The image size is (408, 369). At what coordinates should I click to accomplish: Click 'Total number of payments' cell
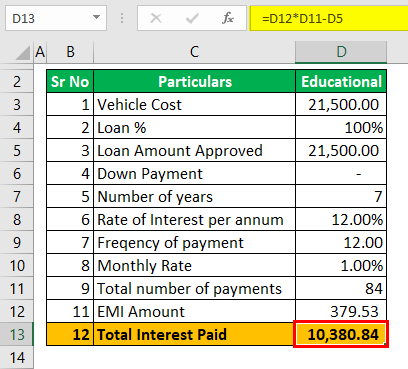tap(195, 288)
